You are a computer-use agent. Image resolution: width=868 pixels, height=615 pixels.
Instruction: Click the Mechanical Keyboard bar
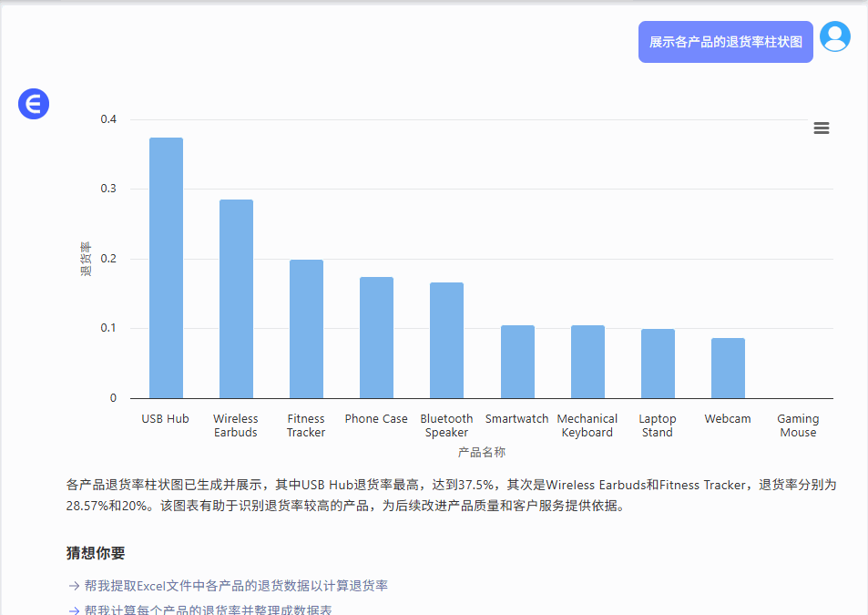tap(587, 362)
